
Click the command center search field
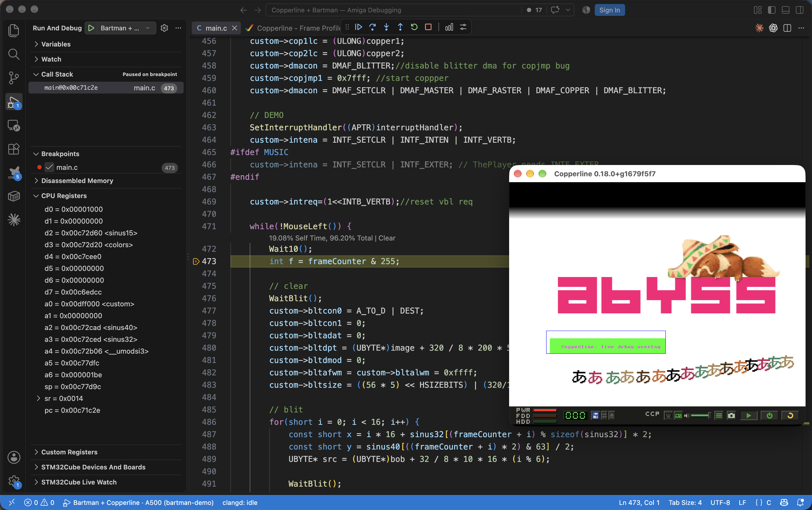(x=393, y=10)
